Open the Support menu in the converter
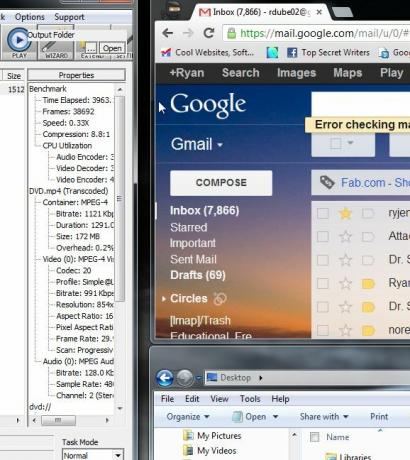This screenshot has height=460, width=410. click(69, 17)
